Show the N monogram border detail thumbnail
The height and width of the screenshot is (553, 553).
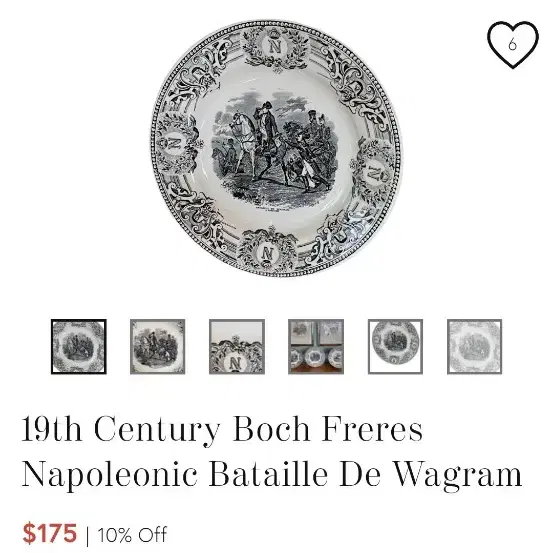click(237, 346)
